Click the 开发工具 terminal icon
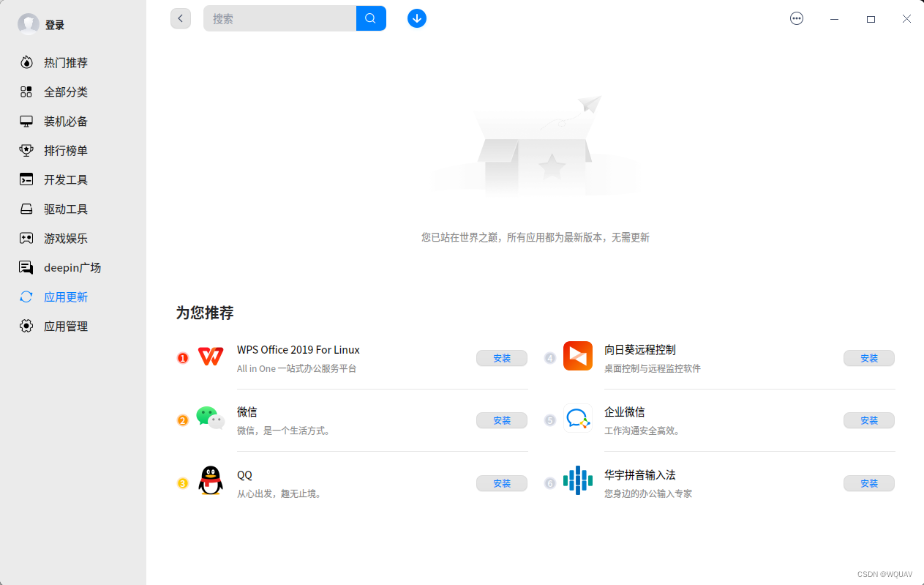This screenshot has height=585, width=924. tap(26, 179)
